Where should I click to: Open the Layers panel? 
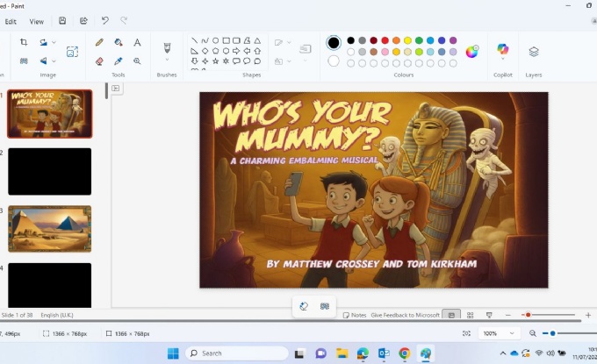[534, 52]
